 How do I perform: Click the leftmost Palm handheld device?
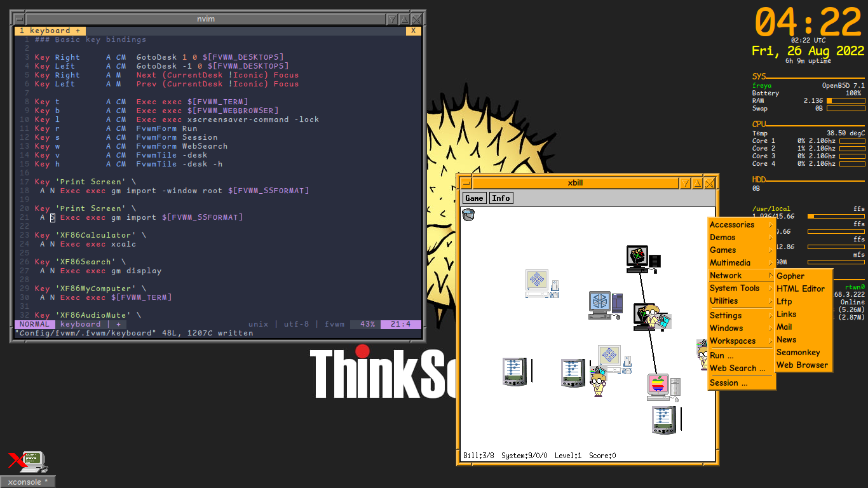point(514,372)
